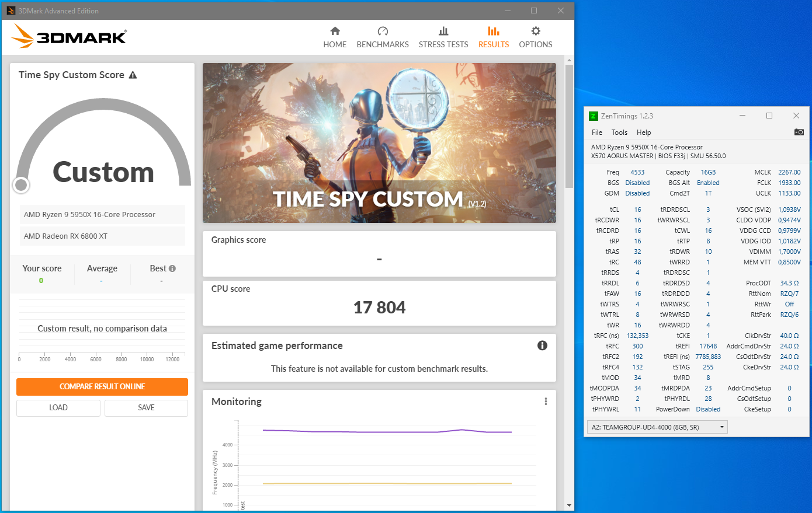Click the Estimated game performance info icon
812x513 pixels.
(542, 346)
